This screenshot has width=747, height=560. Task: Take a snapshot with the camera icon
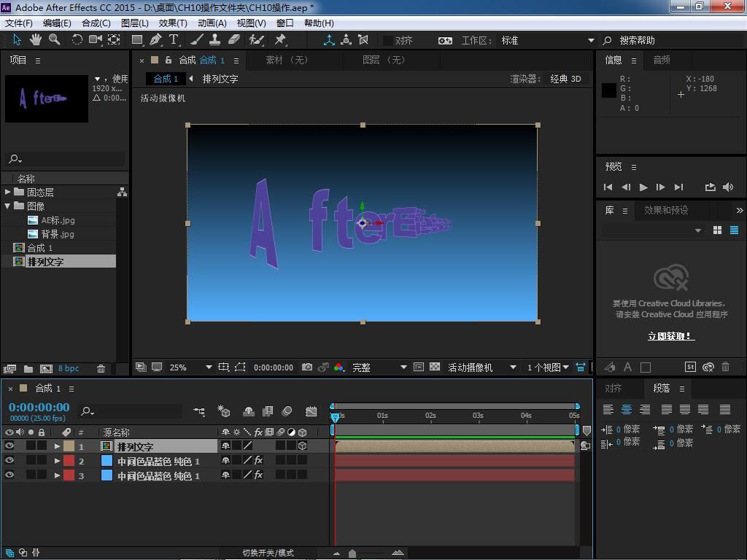click(x=307, y=367)
